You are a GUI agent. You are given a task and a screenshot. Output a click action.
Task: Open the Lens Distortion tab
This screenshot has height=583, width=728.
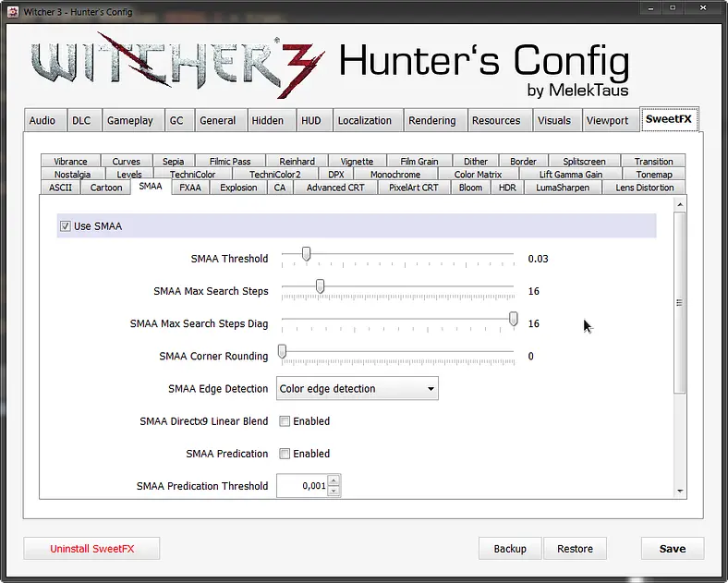pos(645,187)
